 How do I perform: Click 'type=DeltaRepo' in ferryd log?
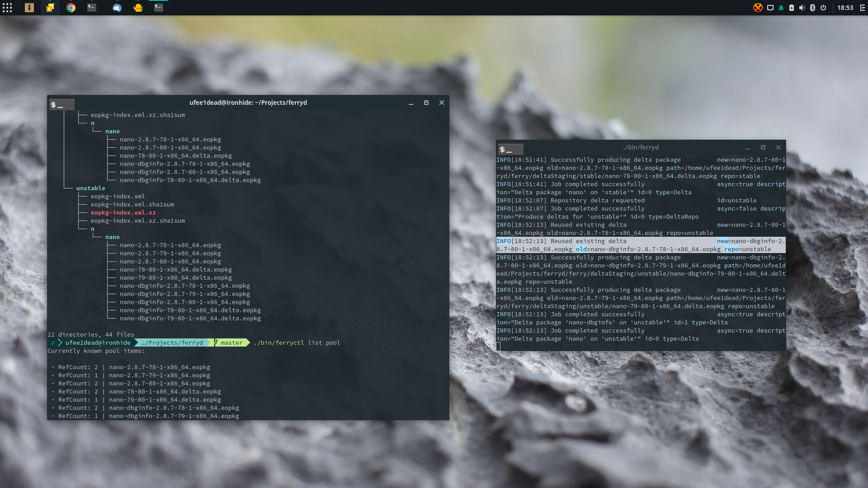pyautogui.click(x=673, y=217)
